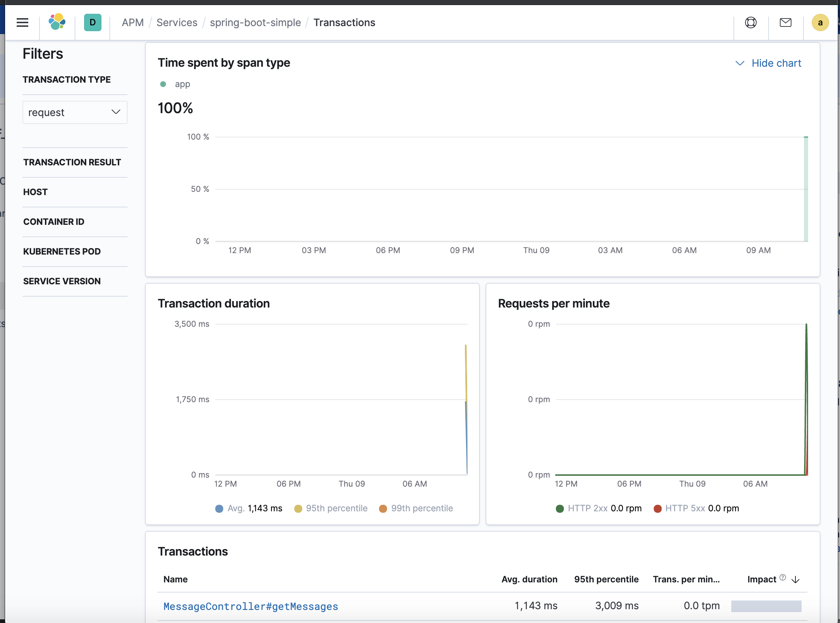The height and width of the screenshot is (623, 840).
Task: Click the 3,009 ms percentile cell
Action: [x=617, y=606]
